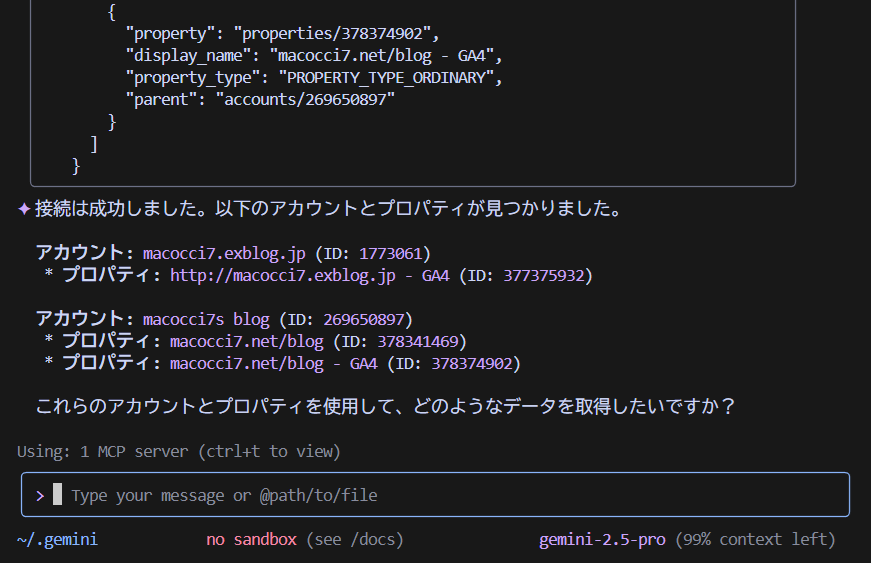The width and height of the screenshot is (871, 563).
Task: Click the sparkle icon before the success message
Action: pyautogui.click(x=24, y=210)
